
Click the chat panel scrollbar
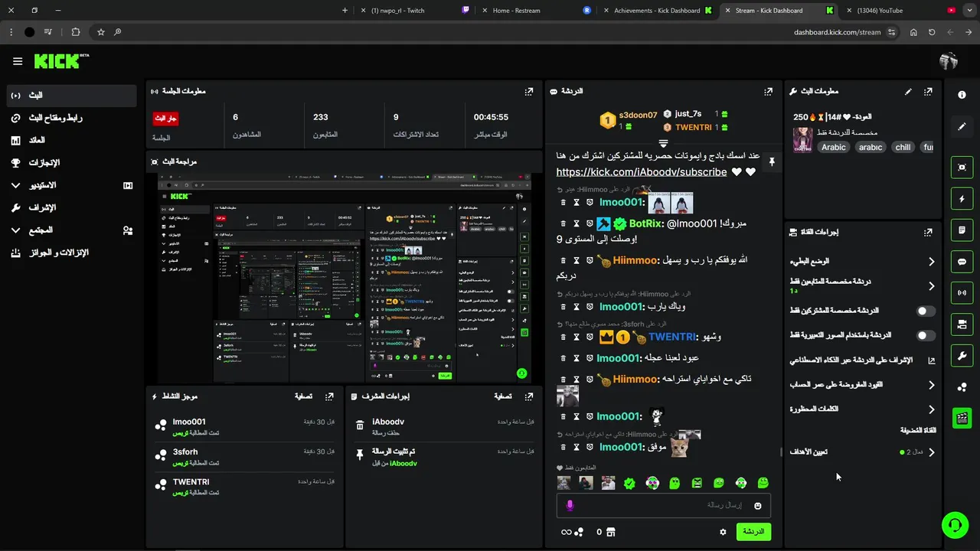coord(780,452)
